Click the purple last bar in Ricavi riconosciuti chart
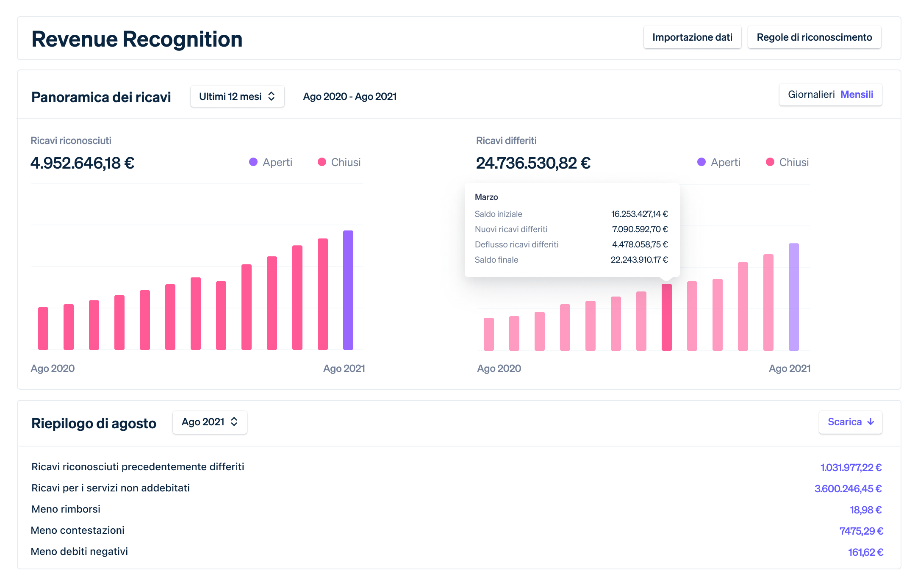915x588 pixels. pyautogui.click(x=348, y=290)
